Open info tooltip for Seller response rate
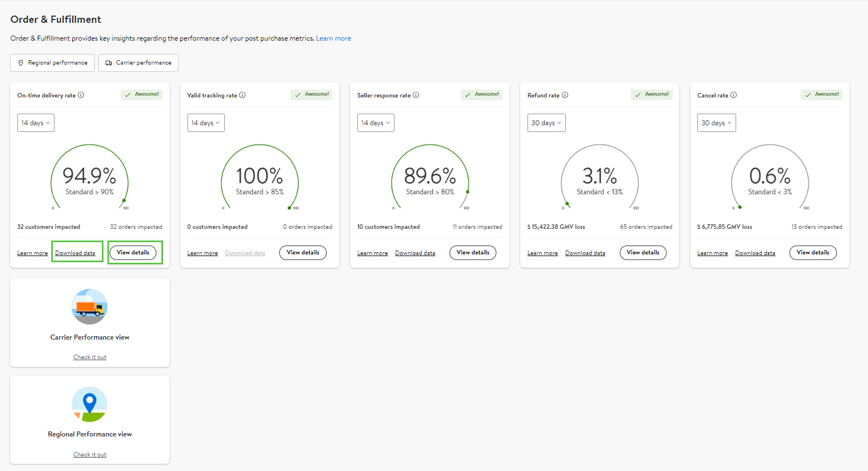The width and height of the screenshot is (868, 471). tap(416, 95)
